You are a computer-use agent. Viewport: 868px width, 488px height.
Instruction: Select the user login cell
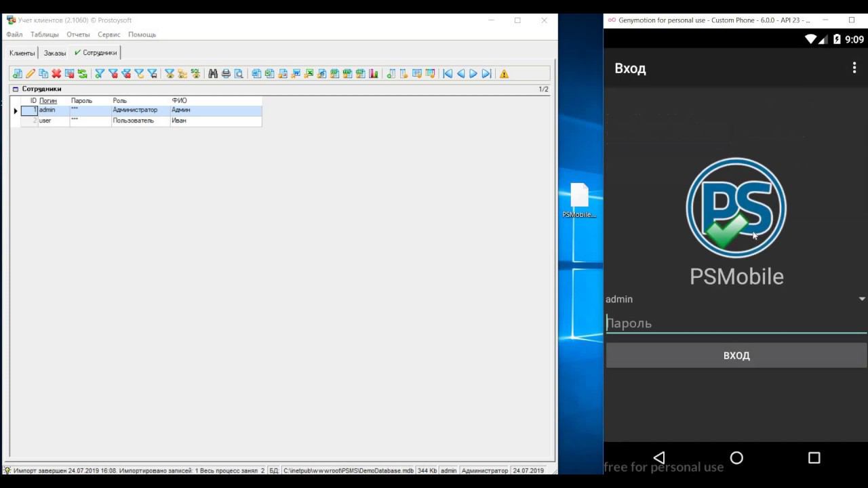(54, 121)
